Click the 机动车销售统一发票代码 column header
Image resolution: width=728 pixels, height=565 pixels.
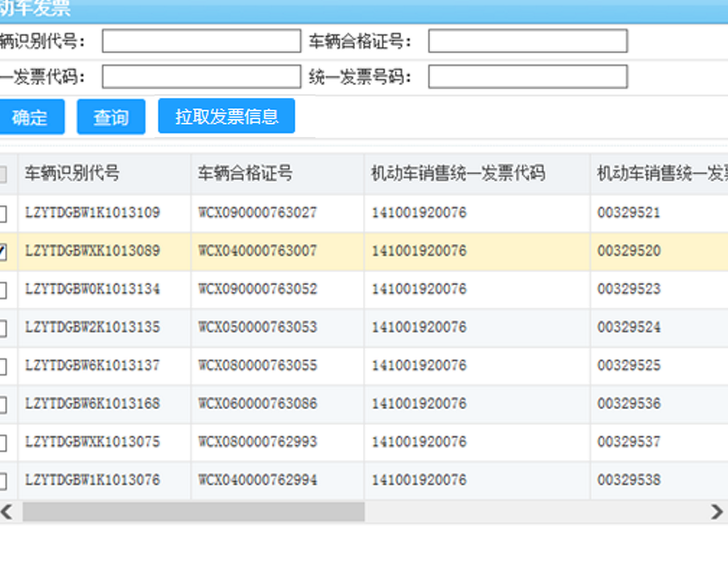[x=458, y=173]
